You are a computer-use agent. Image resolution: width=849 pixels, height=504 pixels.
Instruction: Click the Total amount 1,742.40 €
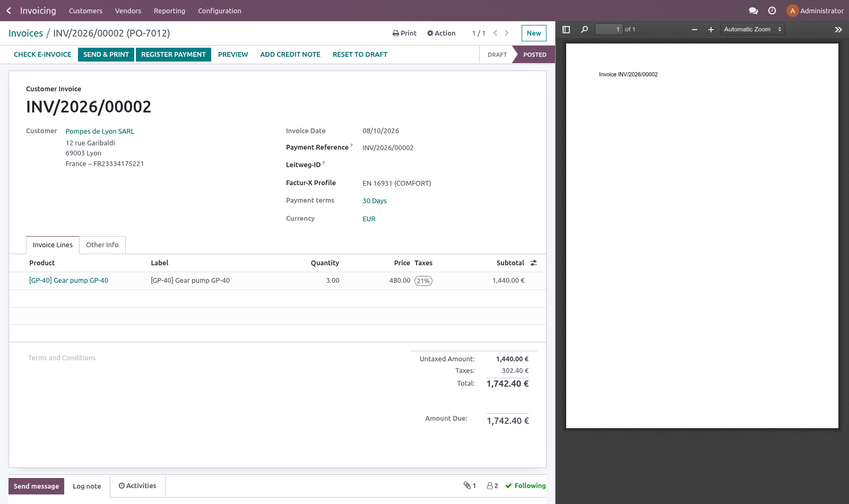[x=507, y=384]
